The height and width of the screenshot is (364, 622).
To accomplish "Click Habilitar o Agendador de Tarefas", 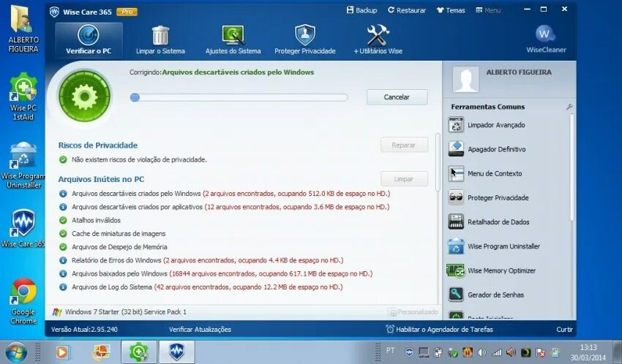I will pyautogui.click(x=440, y=329).
